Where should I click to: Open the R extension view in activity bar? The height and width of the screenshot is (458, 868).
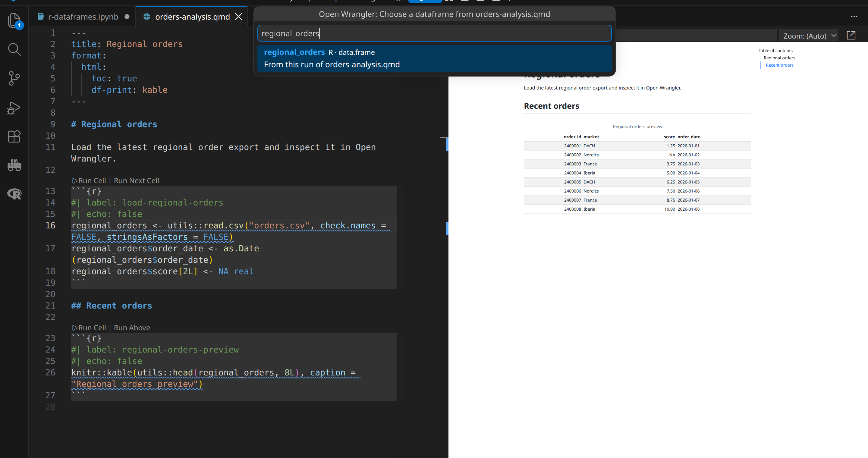point(14,194)
